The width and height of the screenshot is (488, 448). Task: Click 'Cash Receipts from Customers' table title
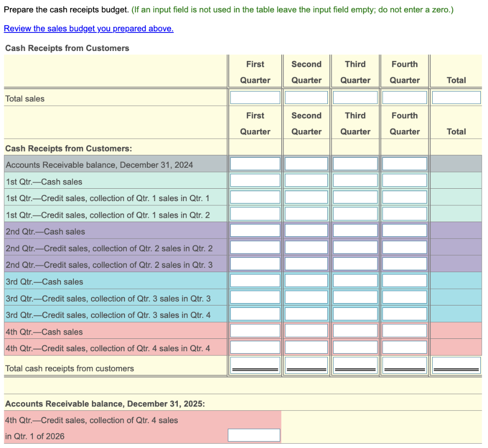coord(67,48)
